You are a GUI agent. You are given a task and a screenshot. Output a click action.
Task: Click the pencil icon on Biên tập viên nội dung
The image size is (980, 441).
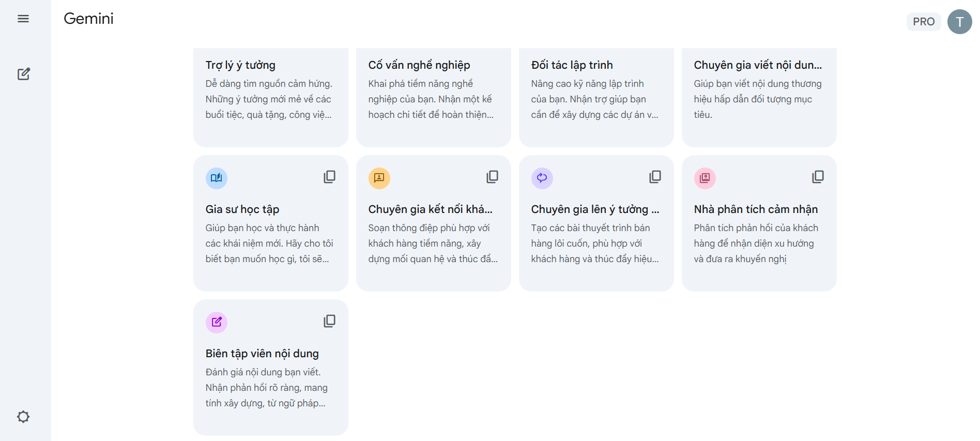(x=217, y=322)
